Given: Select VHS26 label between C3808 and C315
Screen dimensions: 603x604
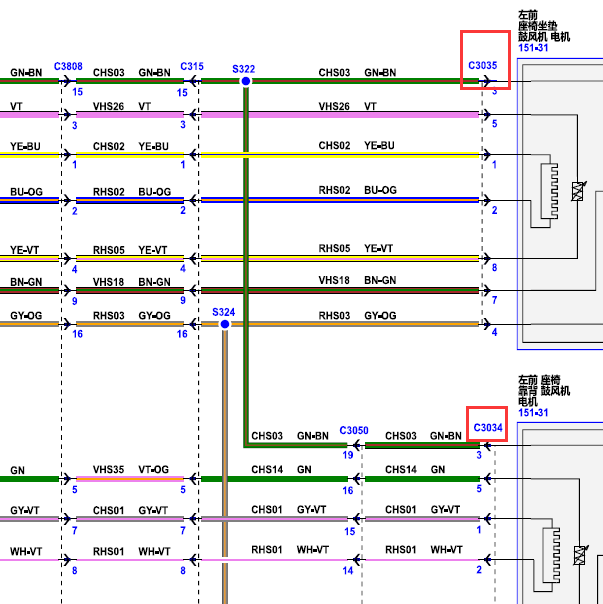Looking at the screenshot, I should click(x=108, y=106).
